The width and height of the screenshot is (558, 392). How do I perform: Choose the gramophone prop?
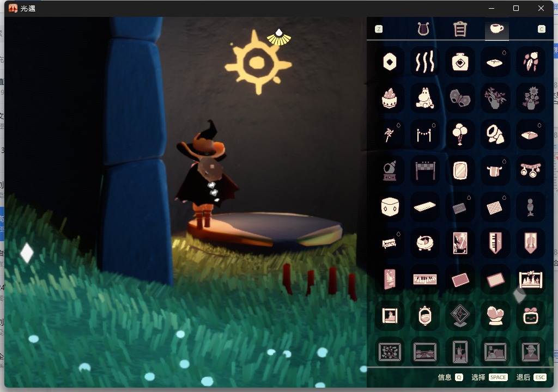tap(390, 171)
